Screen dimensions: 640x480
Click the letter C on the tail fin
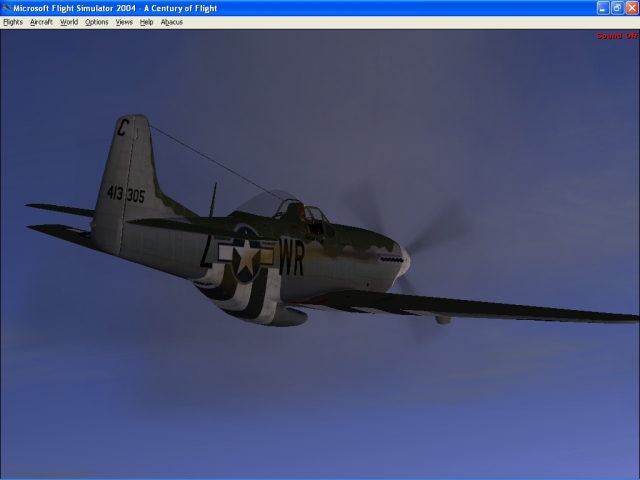pos(123,127)
